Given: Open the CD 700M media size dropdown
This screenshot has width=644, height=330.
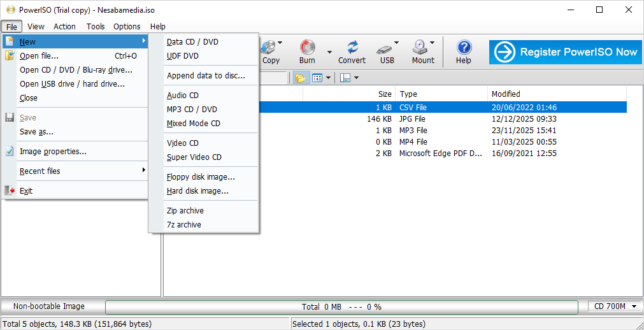Looking at the screenshot, I should point(614,306).
